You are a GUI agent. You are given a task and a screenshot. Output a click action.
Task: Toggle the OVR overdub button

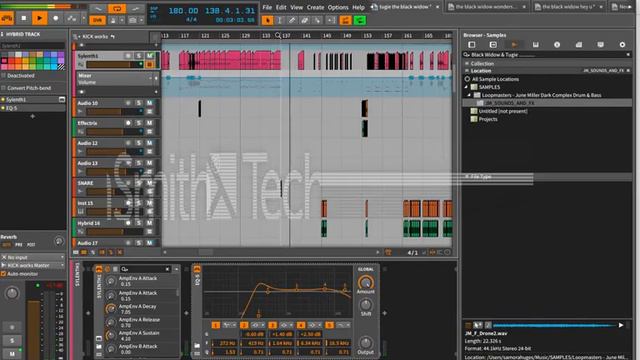(97, 20)
